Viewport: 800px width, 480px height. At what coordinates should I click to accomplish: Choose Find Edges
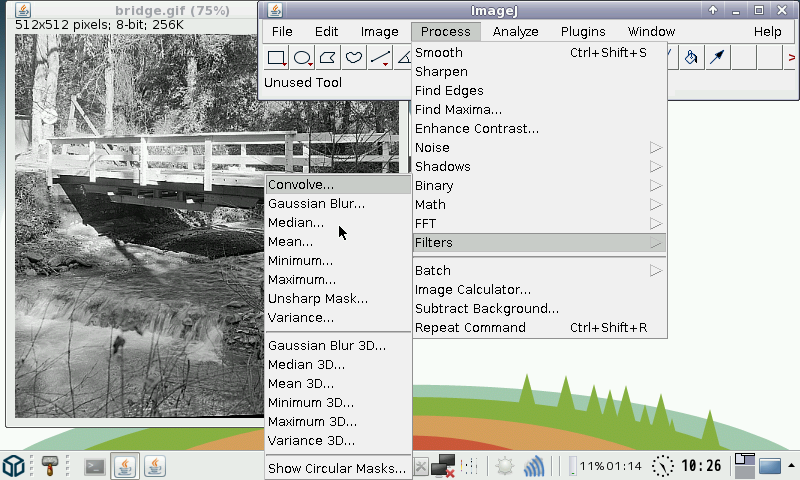tap(539, 91)
